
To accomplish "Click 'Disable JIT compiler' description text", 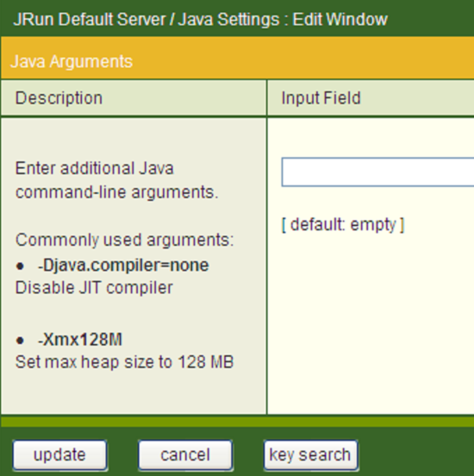I will 94,287.
